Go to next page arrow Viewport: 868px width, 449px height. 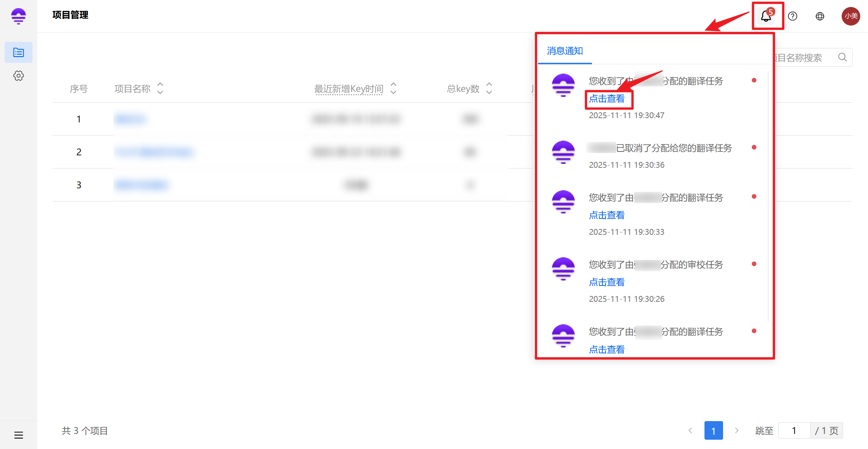pos(737,430)
